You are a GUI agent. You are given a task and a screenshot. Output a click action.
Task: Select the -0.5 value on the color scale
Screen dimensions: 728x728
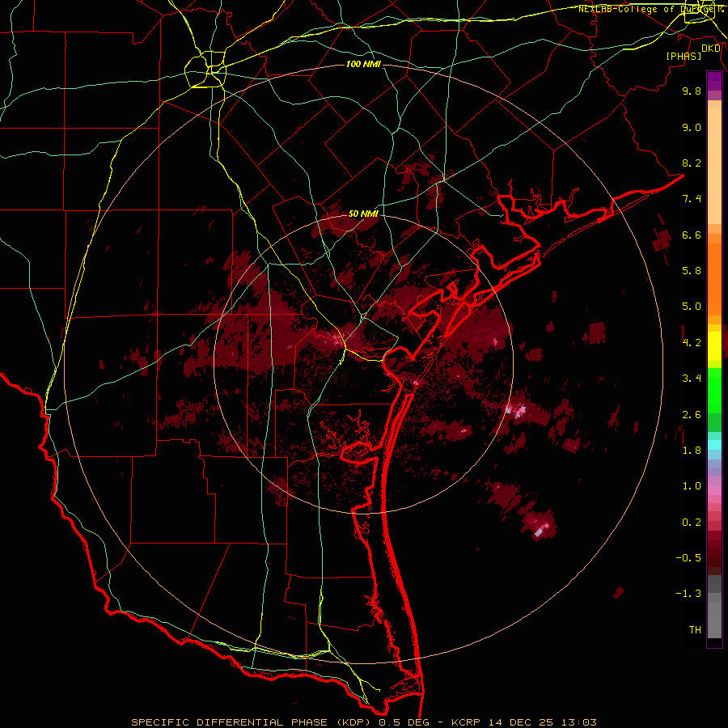(688, 558)
